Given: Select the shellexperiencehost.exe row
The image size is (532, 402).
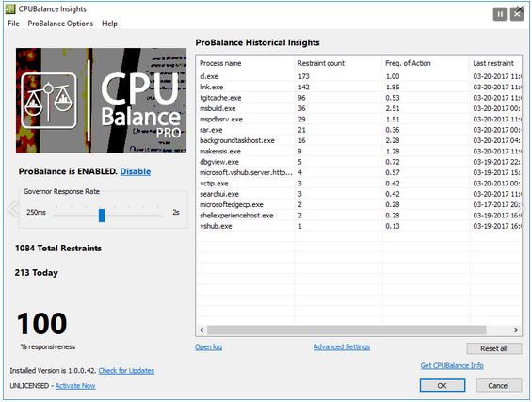Looking at the screenshot, I should (x=359, y=216).
